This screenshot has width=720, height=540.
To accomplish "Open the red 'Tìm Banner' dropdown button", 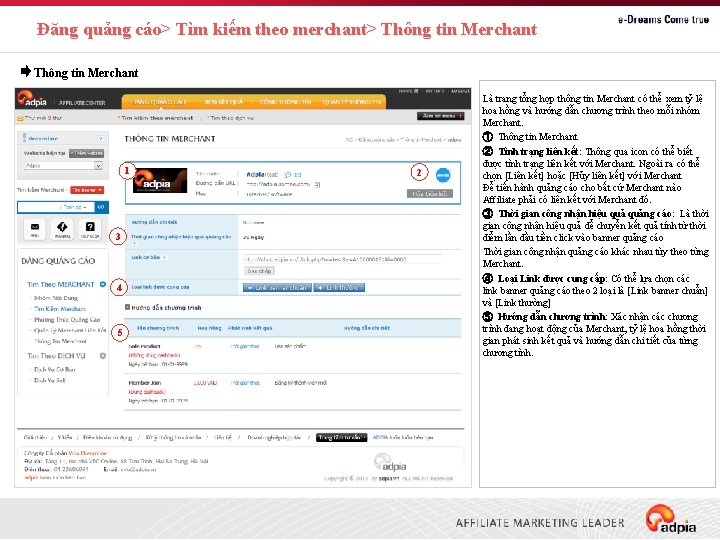I will coord(87,190).
